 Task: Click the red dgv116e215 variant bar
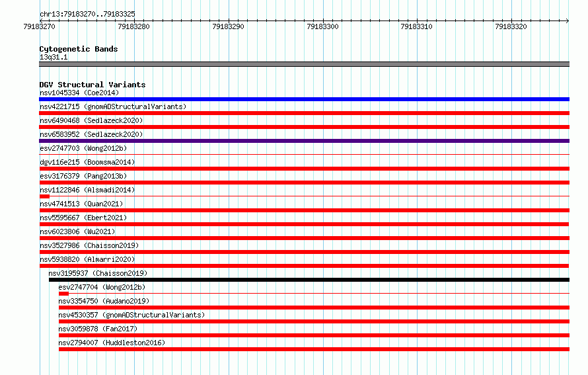(304, 169)
